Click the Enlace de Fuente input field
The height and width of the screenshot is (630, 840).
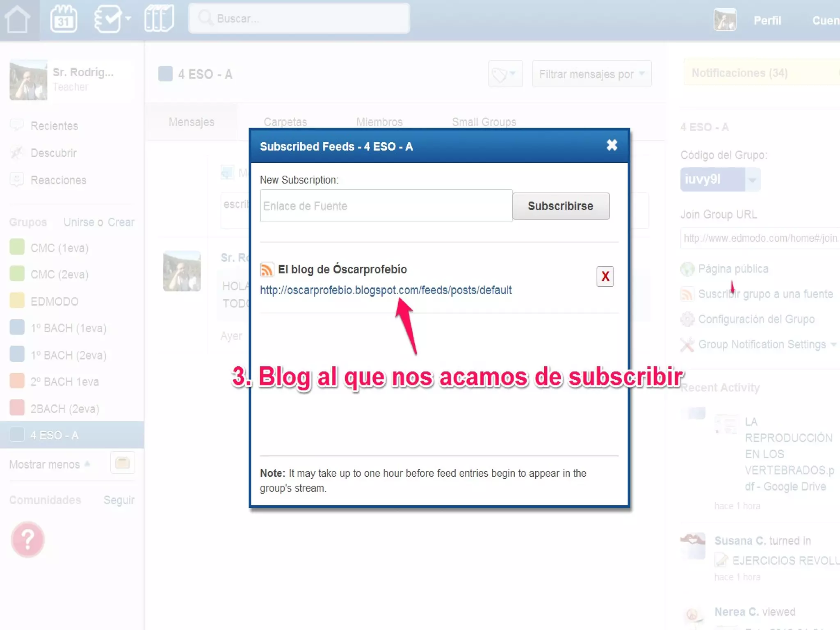tap(386, 206)
